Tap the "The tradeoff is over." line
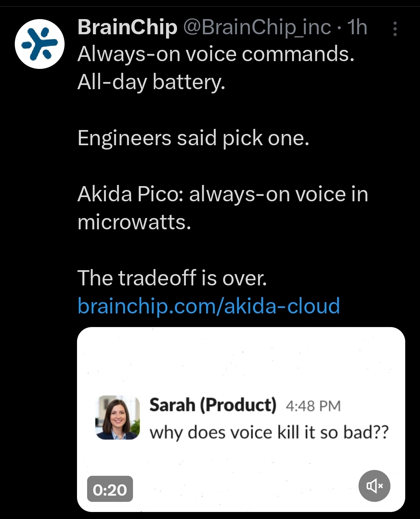The height and width of the screenshot is (519, 420). (x=172, y=278)
